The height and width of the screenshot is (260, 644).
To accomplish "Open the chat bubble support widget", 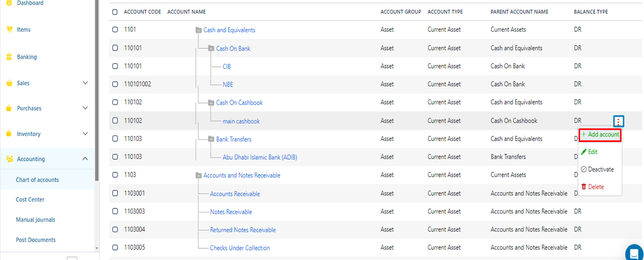I will coord(634,252).
